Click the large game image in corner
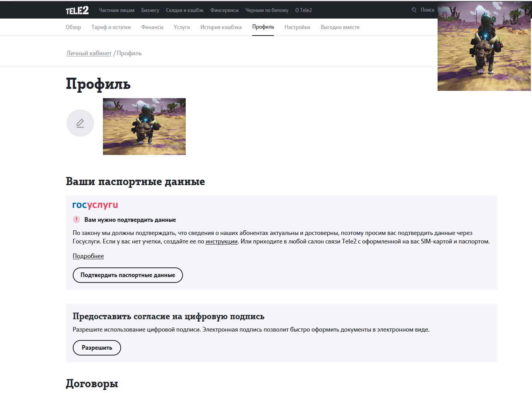The width and height of the screenshot is (532, 393). (484, 46)
